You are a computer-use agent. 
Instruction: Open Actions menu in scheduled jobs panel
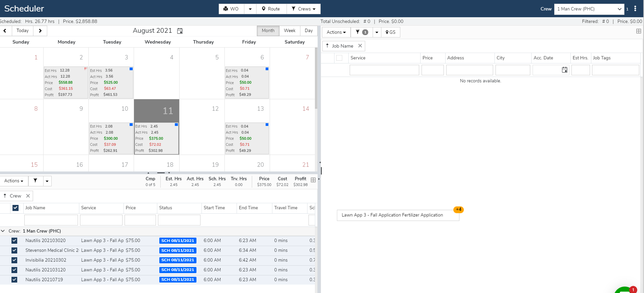pos(14,181)
